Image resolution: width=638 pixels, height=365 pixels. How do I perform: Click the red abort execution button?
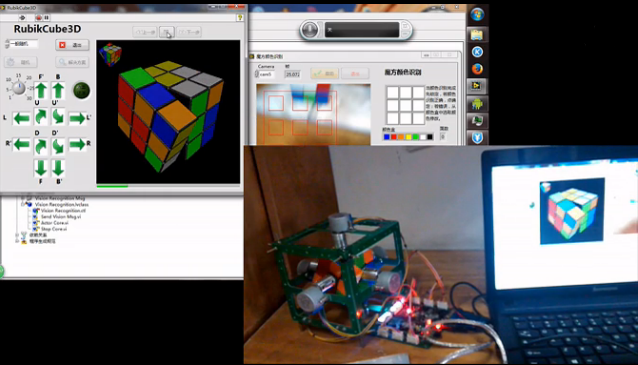click(x=39, y=17)
